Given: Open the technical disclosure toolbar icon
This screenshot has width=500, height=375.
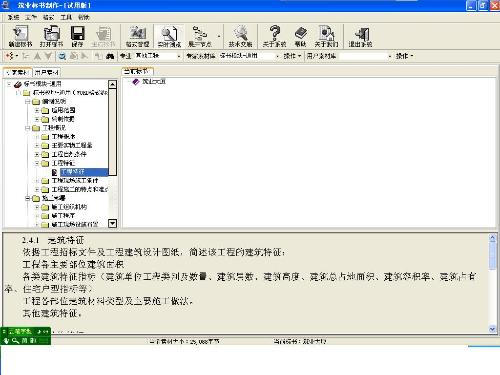Looking at the screenshot, I should coord(240,36).
